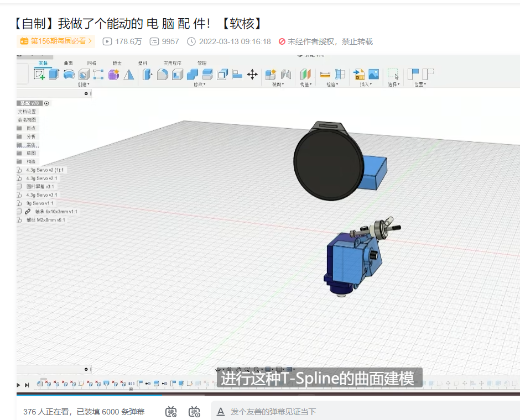Select the Press Pull tool
The width and height of the screenshot is (520, 420).
tap(147, 75)
